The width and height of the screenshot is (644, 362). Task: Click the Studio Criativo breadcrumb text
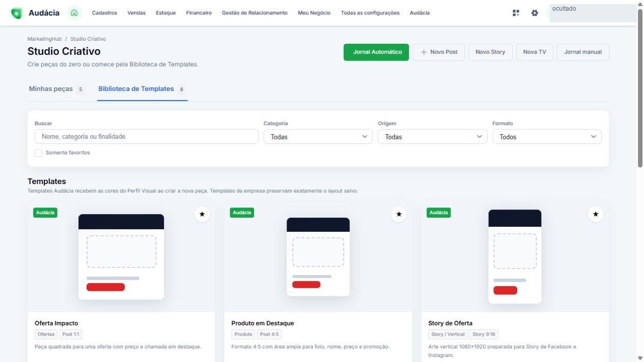click(x=88, y=39)
